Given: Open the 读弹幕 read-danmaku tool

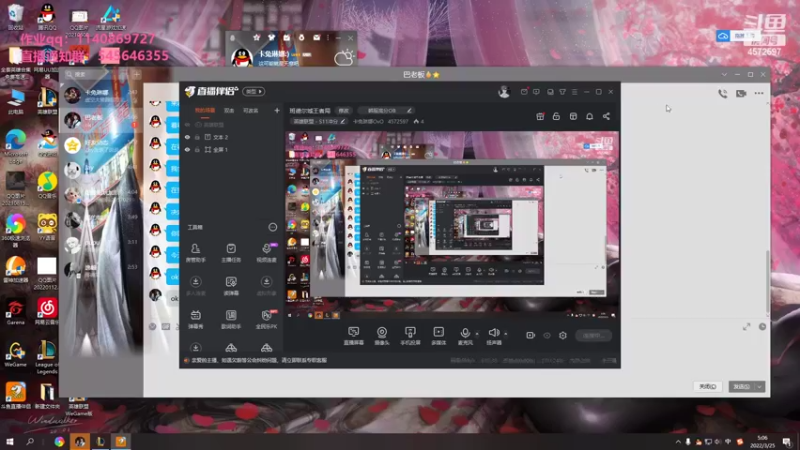Looking at the screenshot, I should [x=231, y=286].
